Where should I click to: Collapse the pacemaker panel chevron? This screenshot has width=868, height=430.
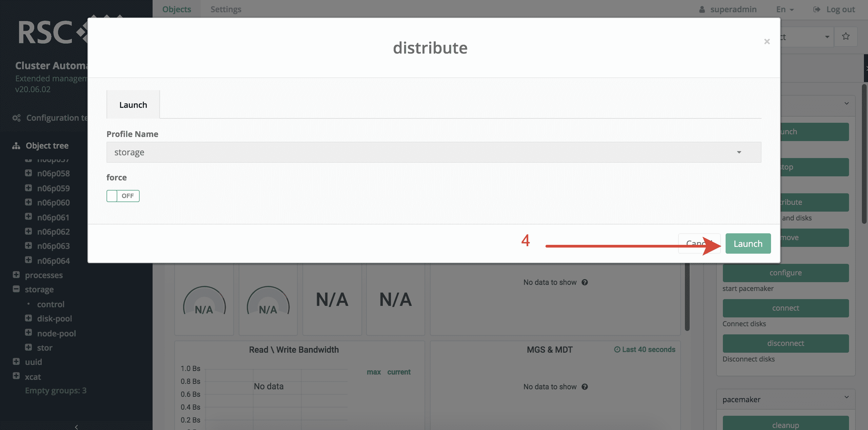[x=846, y=397]
